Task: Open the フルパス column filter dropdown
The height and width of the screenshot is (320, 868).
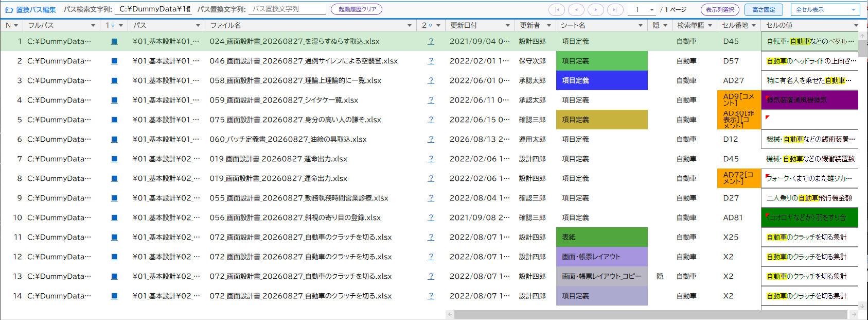Action: click(93, 25)
